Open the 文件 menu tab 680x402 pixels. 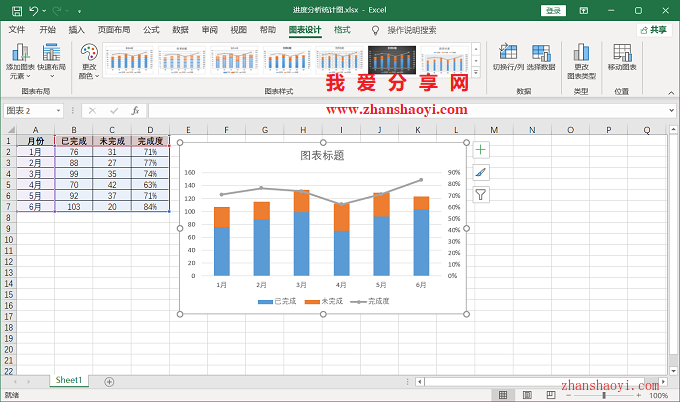(17, 29)
